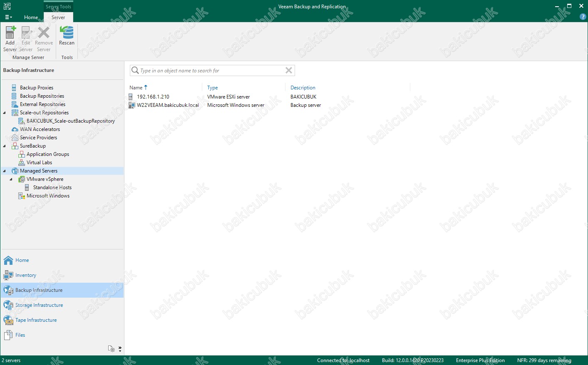Click the Add Server ribbon icon
Image resolution: width=588 pixels, height=365 pixels.
tap(10, 32)
